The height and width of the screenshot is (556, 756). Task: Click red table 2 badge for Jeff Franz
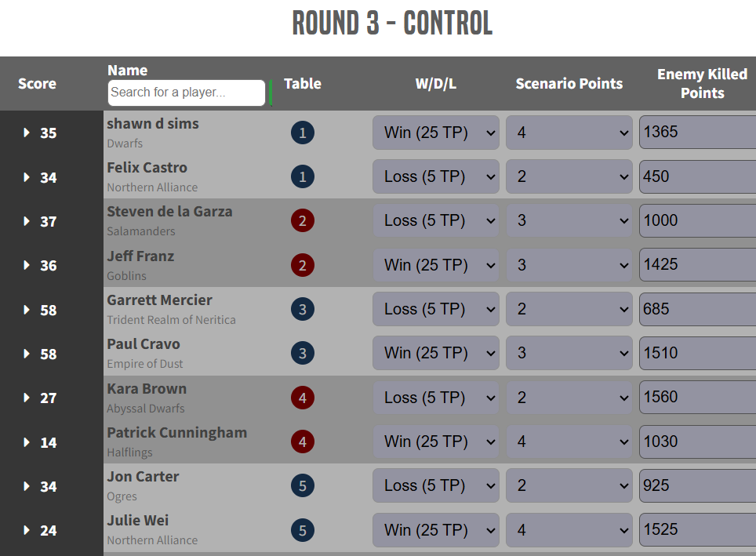[303, 265]
